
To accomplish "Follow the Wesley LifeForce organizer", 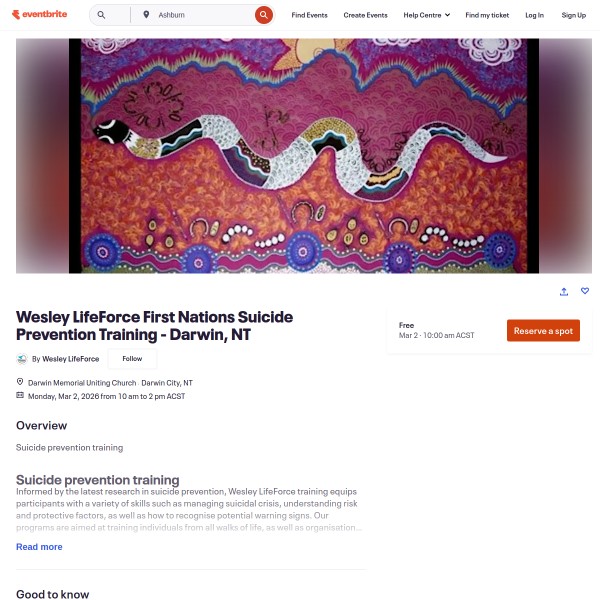I will pos(132,359).
